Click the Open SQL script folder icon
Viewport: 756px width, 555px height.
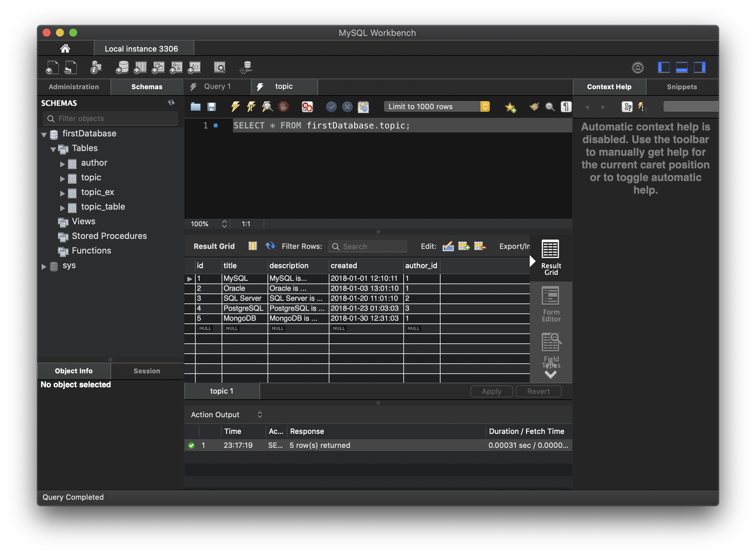click(x=196, y=107)
